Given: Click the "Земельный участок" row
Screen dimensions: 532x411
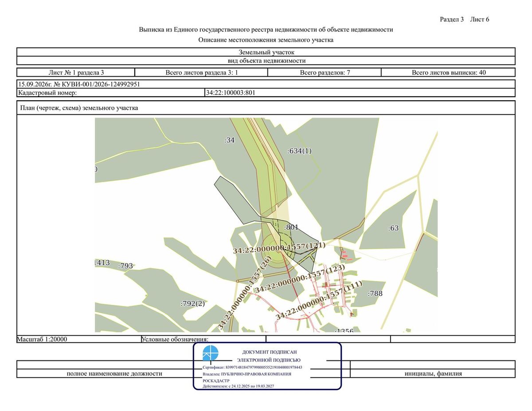Looking at the screenshot, I should [x=266, y=52].
